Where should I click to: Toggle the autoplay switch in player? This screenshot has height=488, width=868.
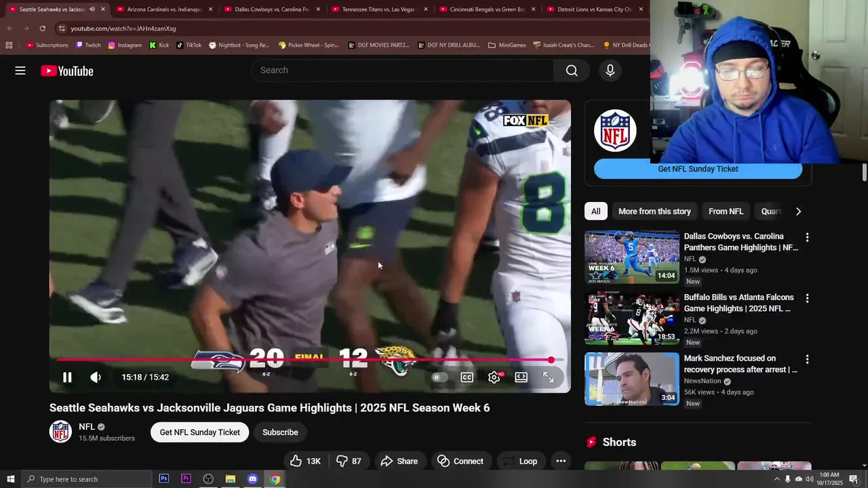pyautogui.click(x=439, y=378)
